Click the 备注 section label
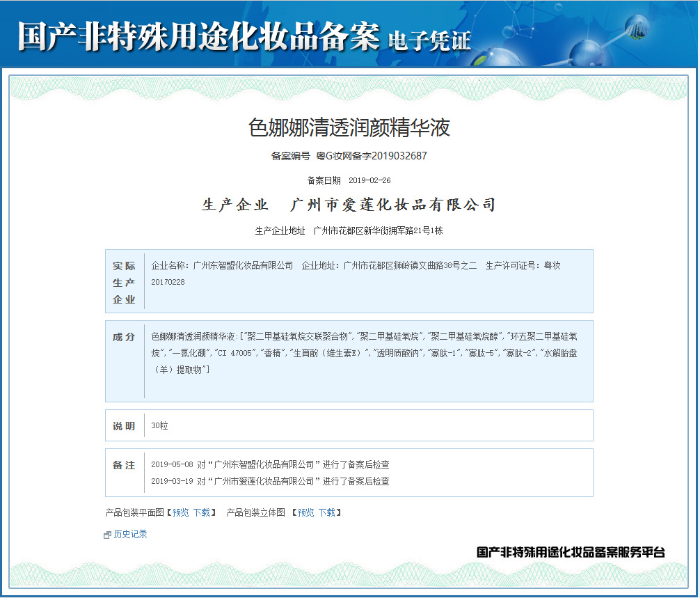Image resolution: width=700 pixels, height=598 pixels. click(124, 465)
